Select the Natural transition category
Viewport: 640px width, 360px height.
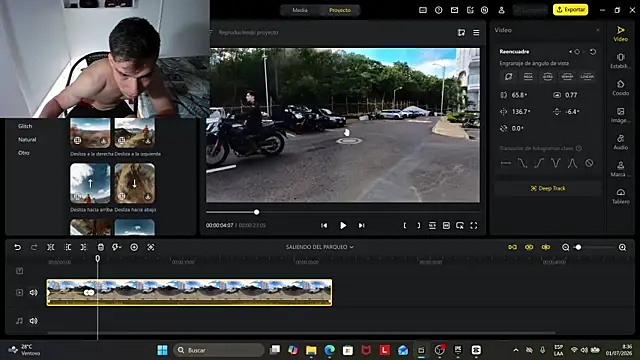[27, 140]
